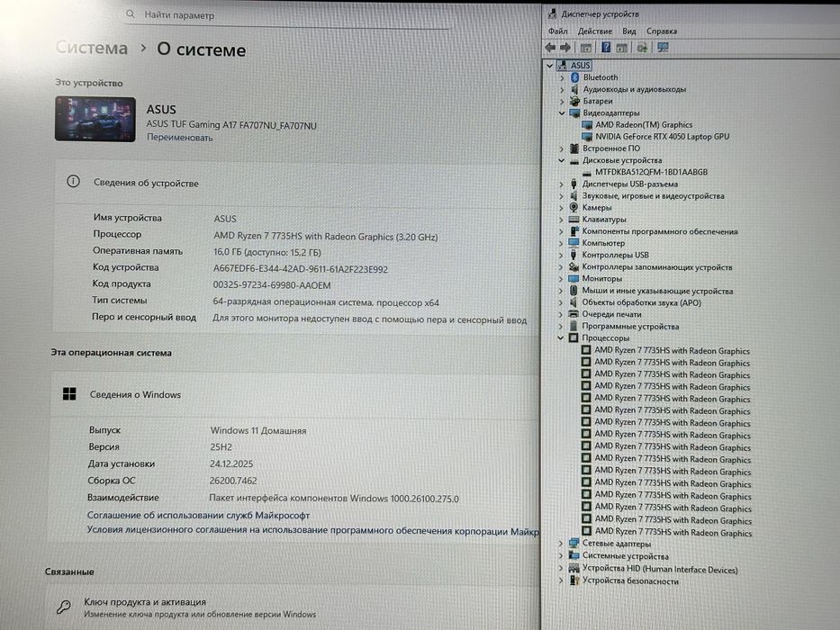Select Звуковые, игровые и видеоустройства
Screen dimensions: 840x630
click(x=653, y=196)
